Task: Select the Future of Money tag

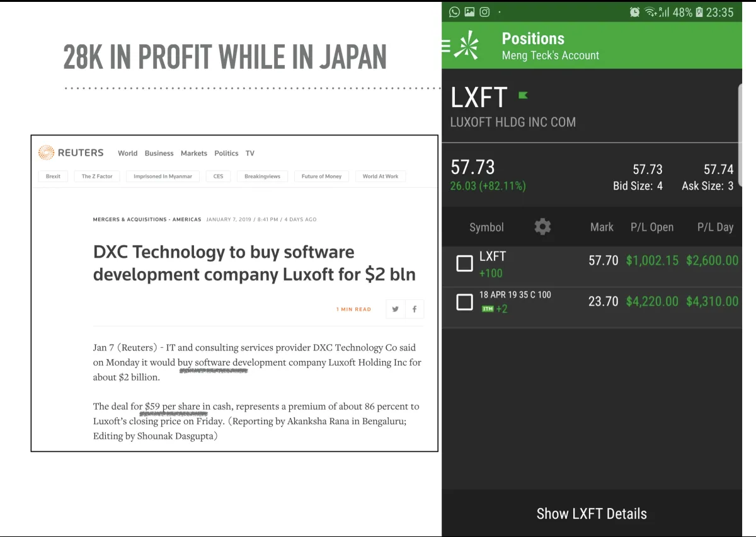Action: pos(321,176)
